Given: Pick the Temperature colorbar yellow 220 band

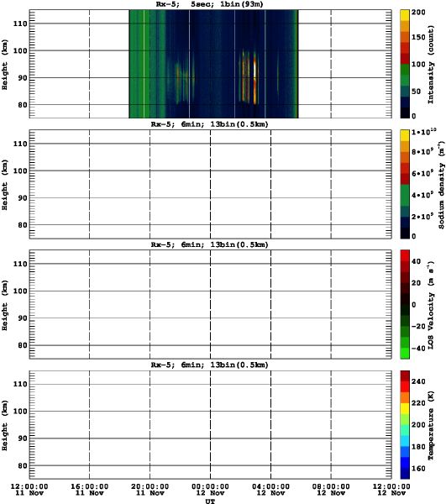Looking at the screenshot, I should coord(405,408).
